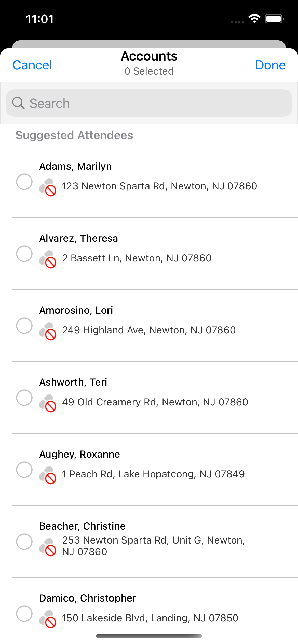Check the selection circle for Ashworth, Teri

[24, 398]
